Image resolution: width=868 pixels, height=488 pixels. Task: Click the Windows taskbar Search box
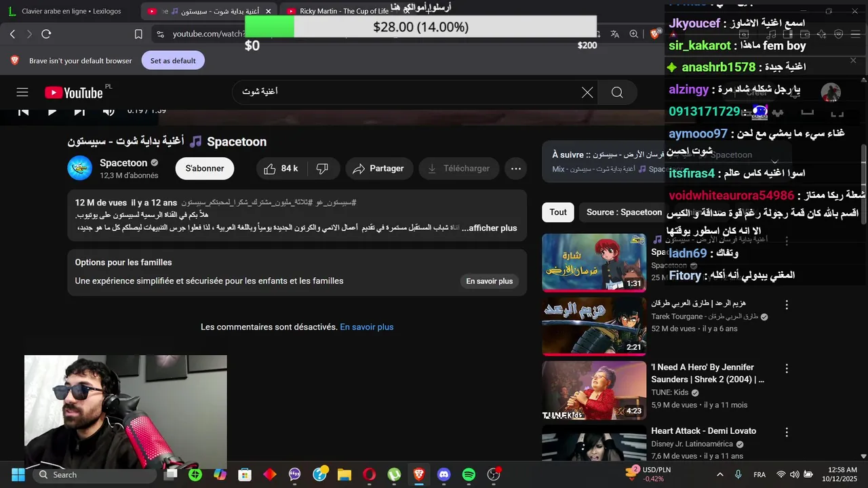pos(94,474)
